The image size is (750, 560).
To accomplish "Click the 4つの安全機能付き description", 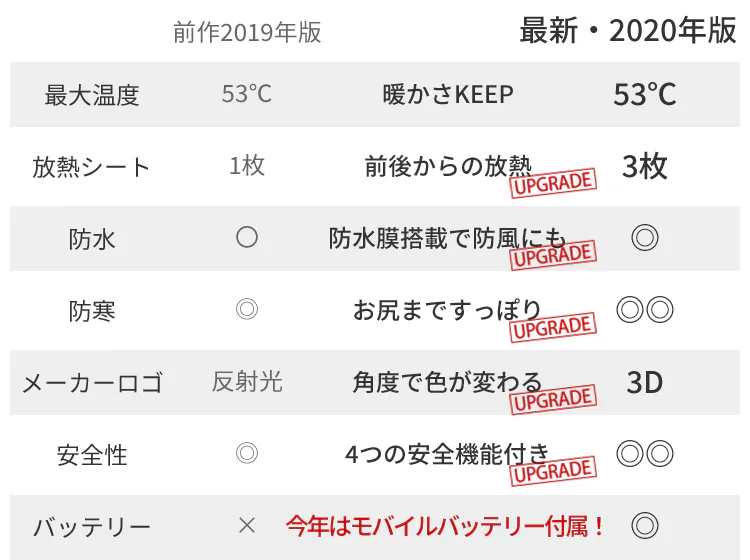I will tap(446, 454).
